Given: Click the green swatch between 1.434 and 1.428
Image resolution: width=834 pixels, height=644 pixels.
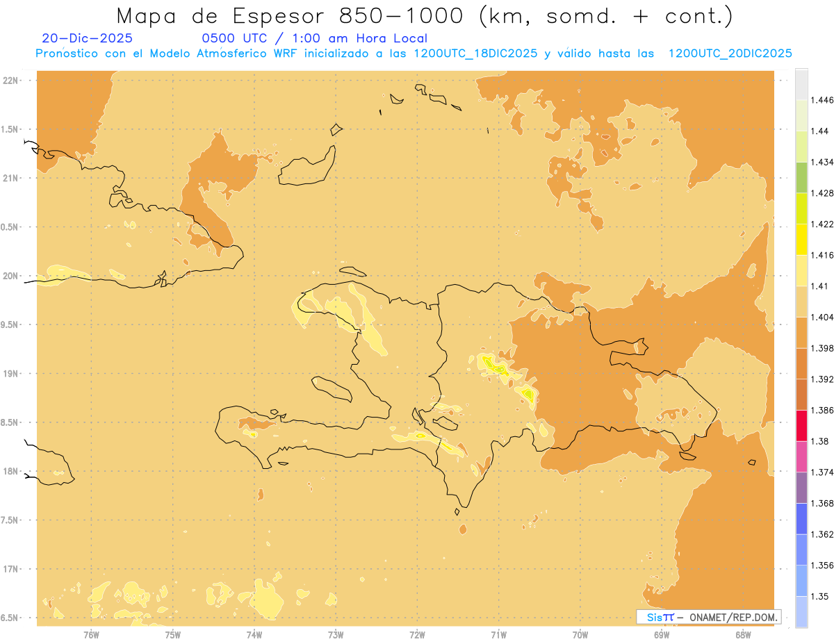Looking at the screenshot, I should pyautogui.click(x=801, y=177).
